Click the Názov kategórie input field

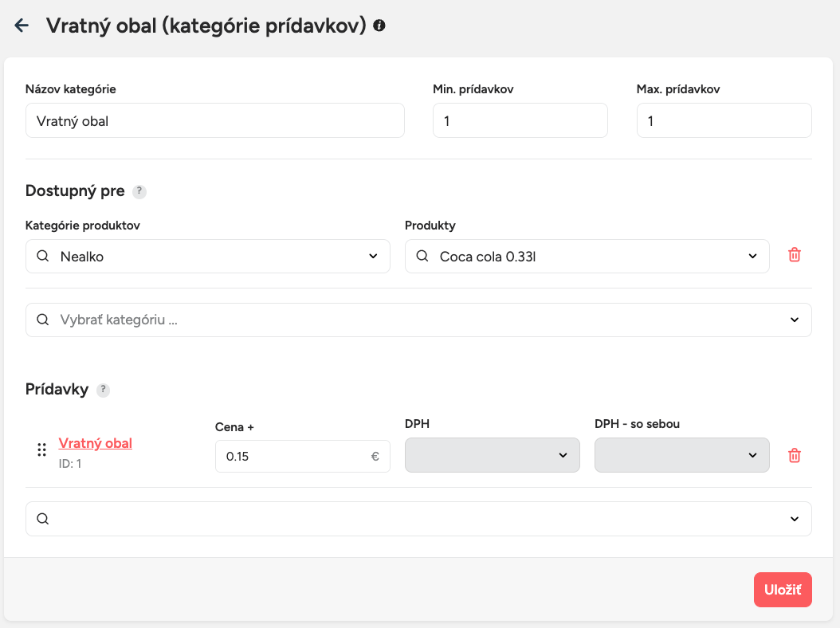pos(215,120)
